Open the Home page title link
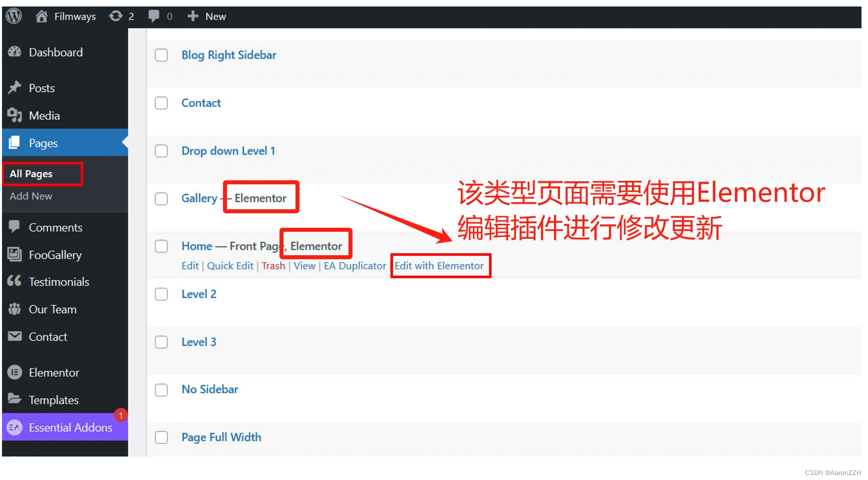 (x=197, y=246)
